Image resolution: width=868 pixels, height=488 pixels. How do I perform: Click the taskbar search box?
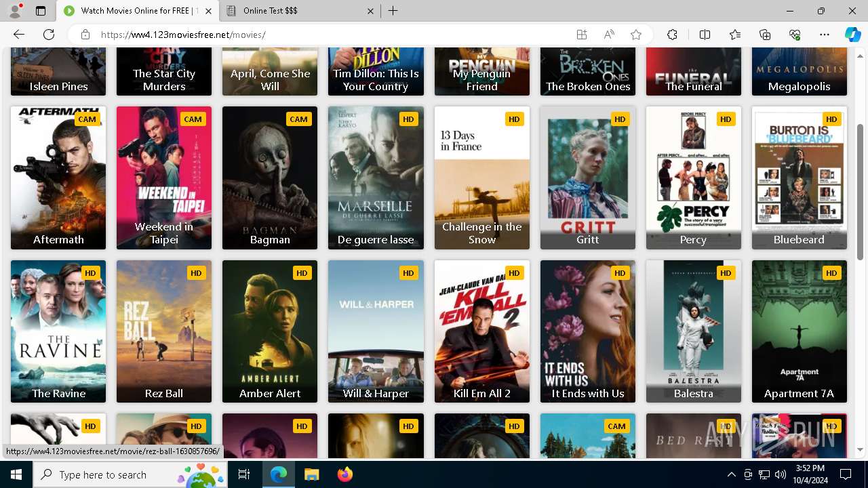pyautogui.click(x=131, y=474)
